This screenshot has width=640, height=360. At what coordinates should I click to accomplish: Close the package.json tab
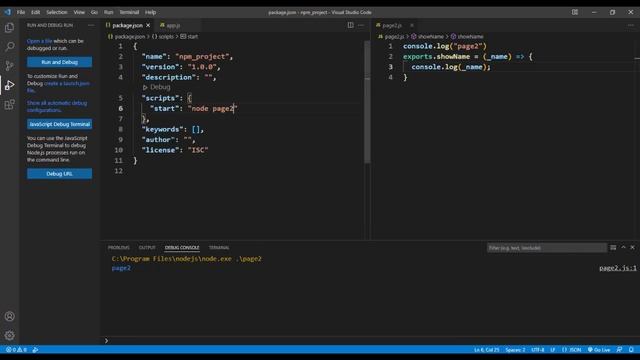point(148,25)
